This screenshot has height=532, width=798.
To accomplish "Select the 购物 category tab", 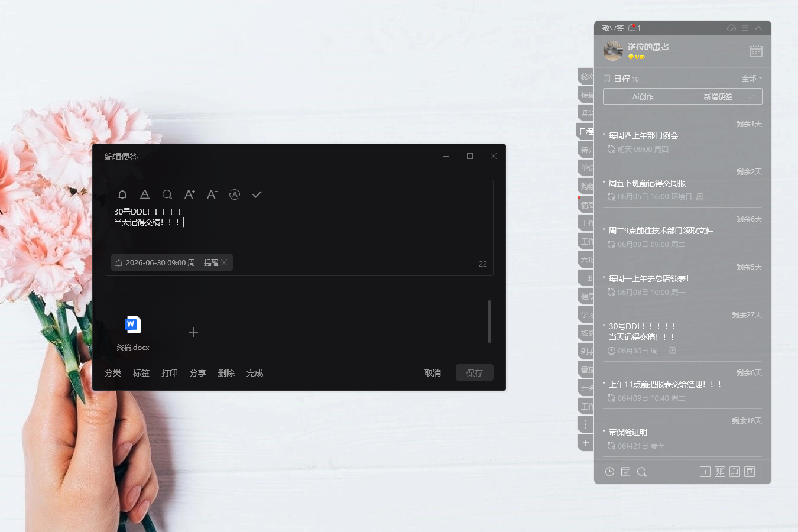I will [x=586, y=186].
